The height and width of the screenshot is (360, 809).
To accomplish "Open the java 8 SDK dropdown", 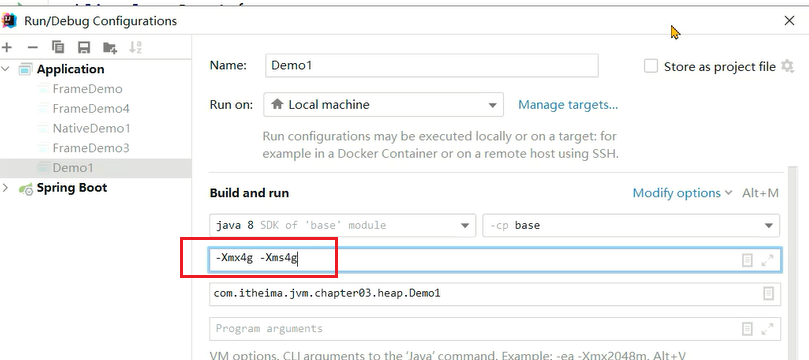I will point(342,225).
